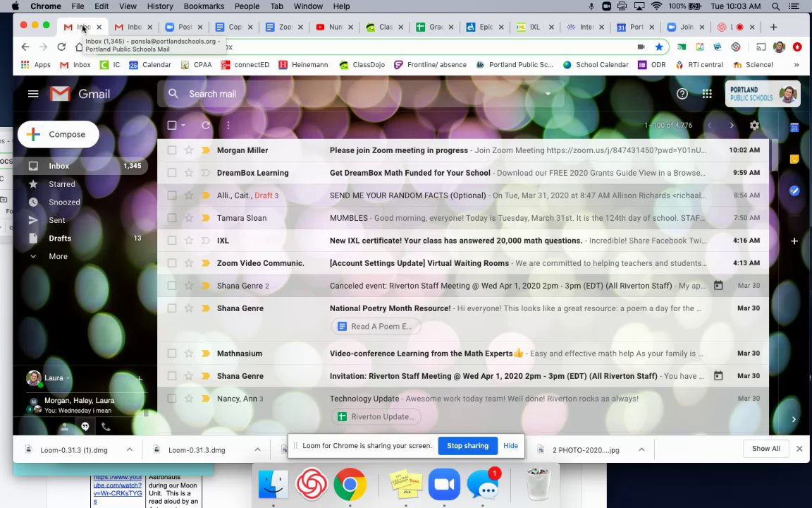
Task: Open the more options three-dot icon above the mail list
Action: pos(228,126)
